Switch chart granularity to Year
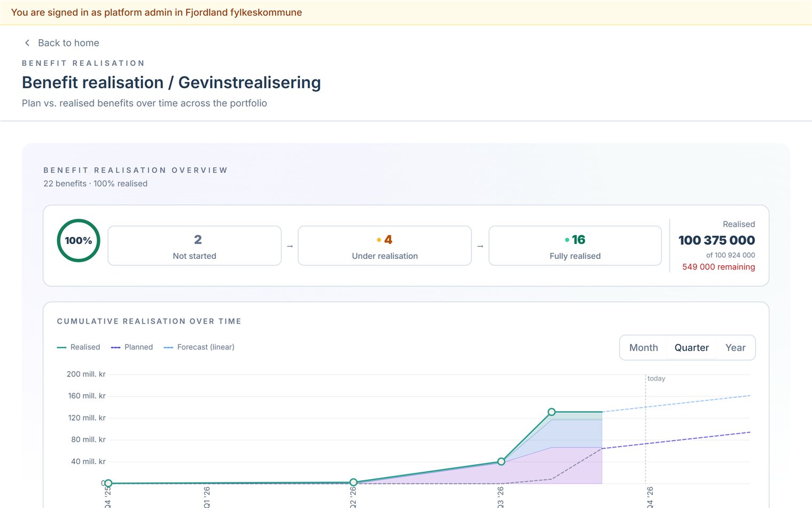 click(735, 348)
